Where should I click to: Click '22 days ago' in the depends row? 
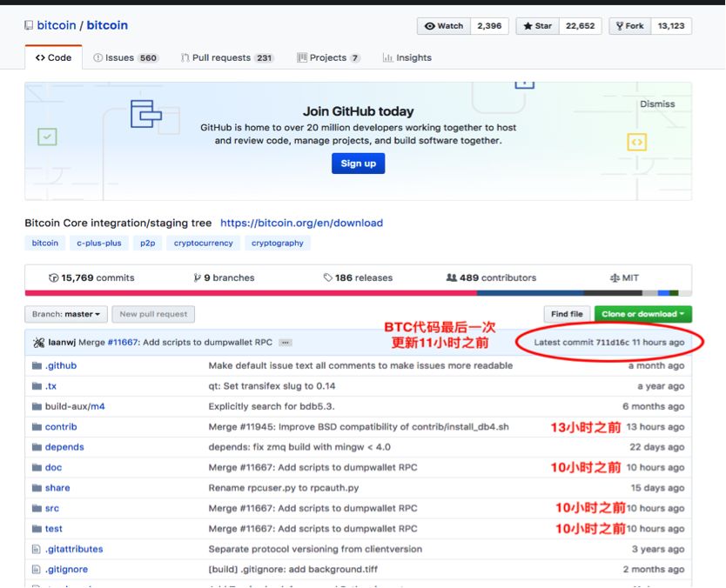656,447
